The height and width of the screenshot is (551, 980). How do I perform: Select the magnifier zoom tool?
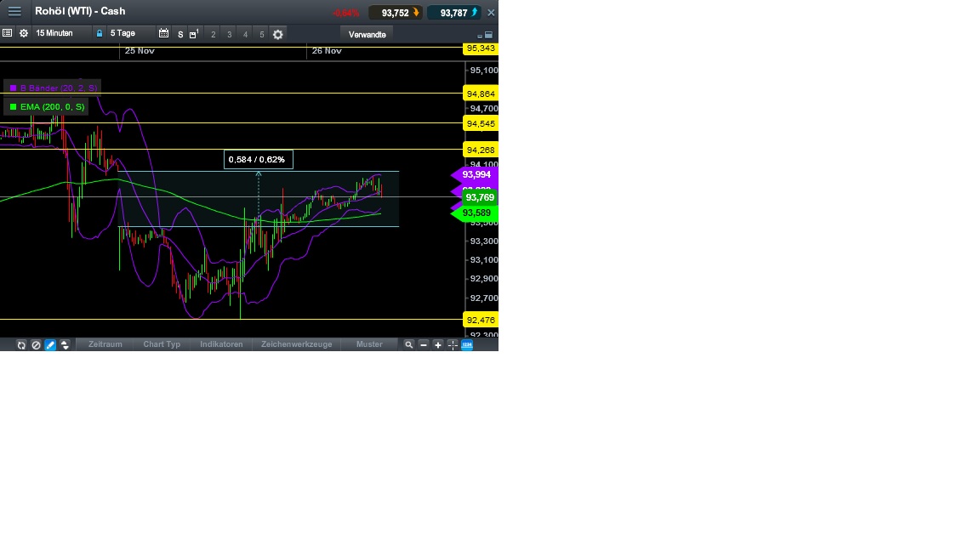(409, 344)
